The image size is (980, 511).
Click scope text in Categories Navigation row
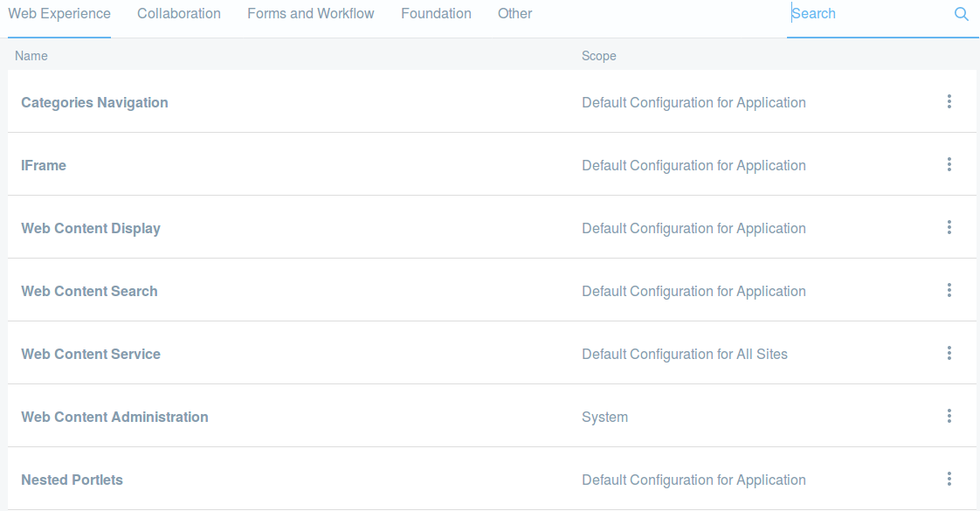point(694,102)
